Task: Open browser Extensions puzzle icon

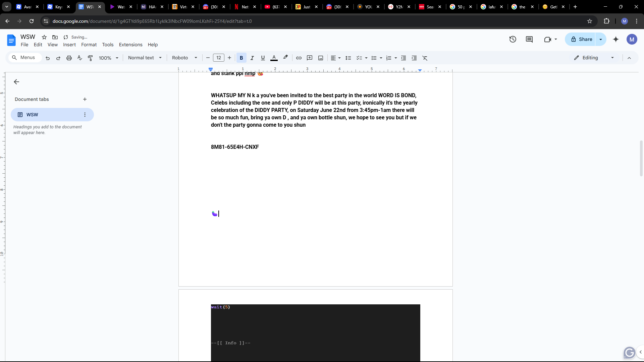Action: click(606, 21)
